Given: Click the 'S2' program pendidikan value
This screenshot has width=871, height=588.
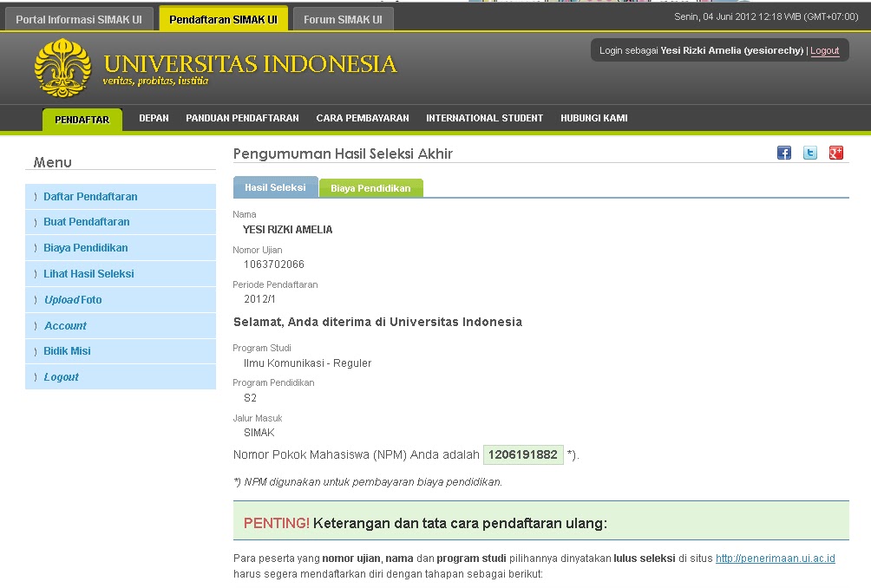Looking at the screenshot, I should pos(250,398).
